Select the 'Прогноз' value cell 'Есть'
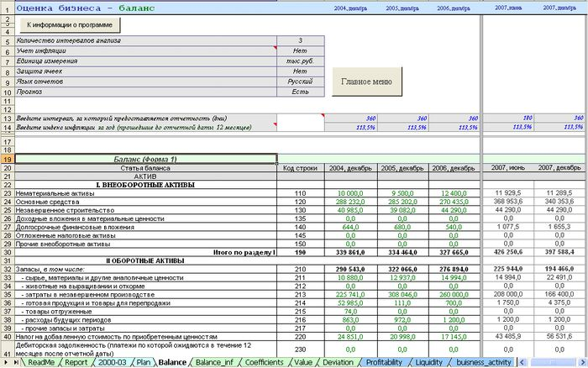This screenshot has height=368, width=588. [301, 92]
